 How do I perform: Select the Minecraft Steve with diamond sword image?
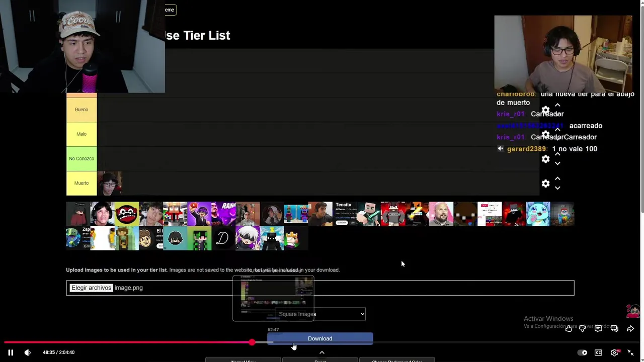(x=369, y=214)
